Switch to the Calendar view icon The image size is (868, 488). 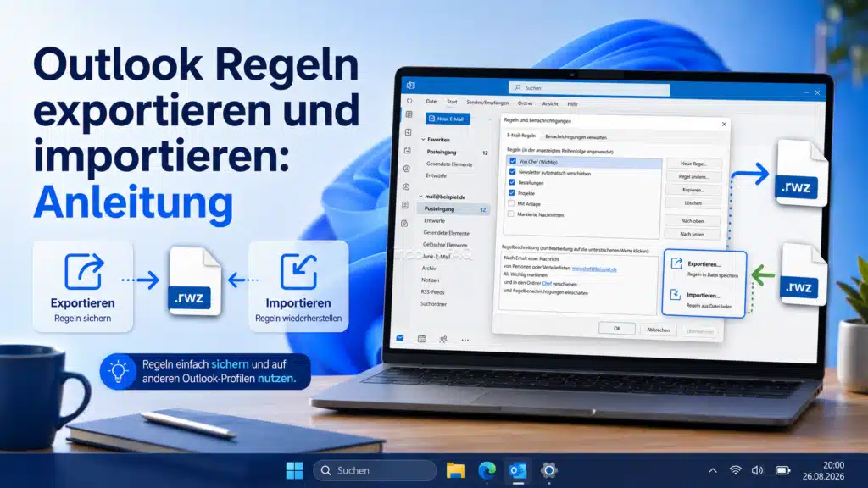coord(421,339)
